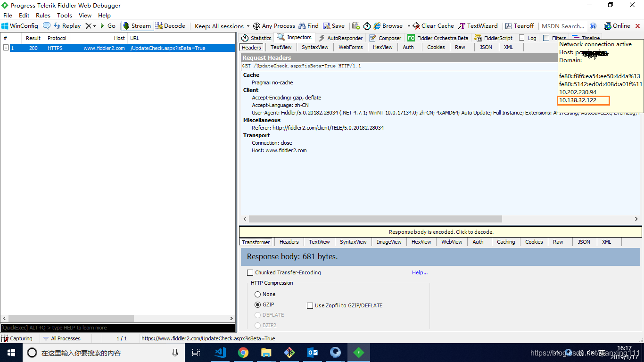Toggle Stream mode in toolbar
644x362 pixels.
click(x=137, y=26)
